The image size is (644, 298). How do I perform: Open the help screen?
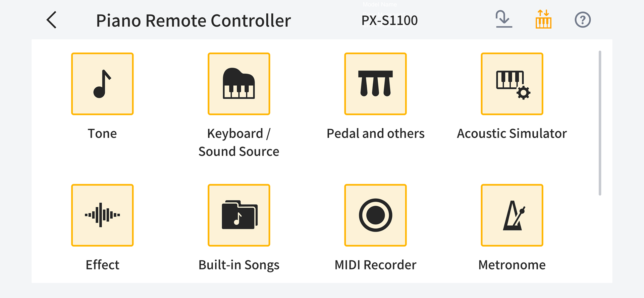[583, 19]
